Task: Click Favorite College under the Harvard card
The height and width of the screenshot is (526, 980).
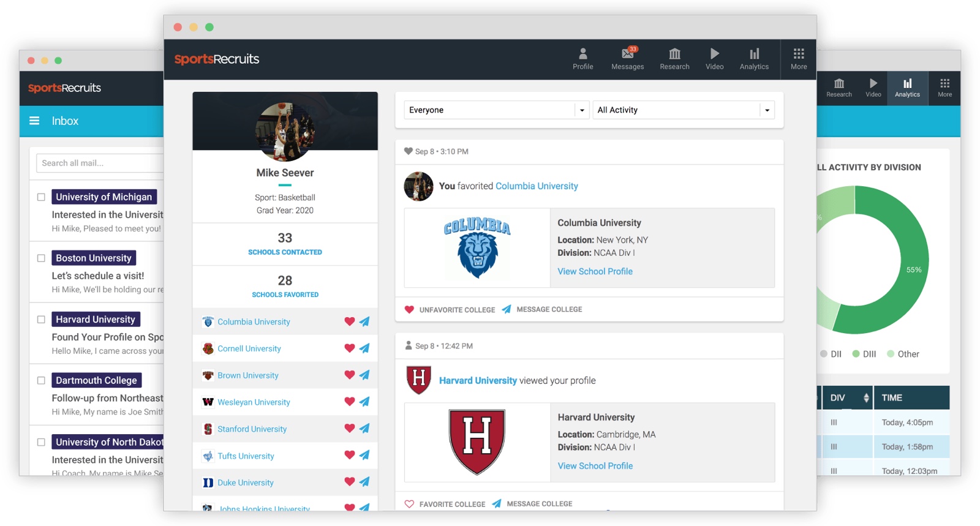Action: (x=445, y=504)
